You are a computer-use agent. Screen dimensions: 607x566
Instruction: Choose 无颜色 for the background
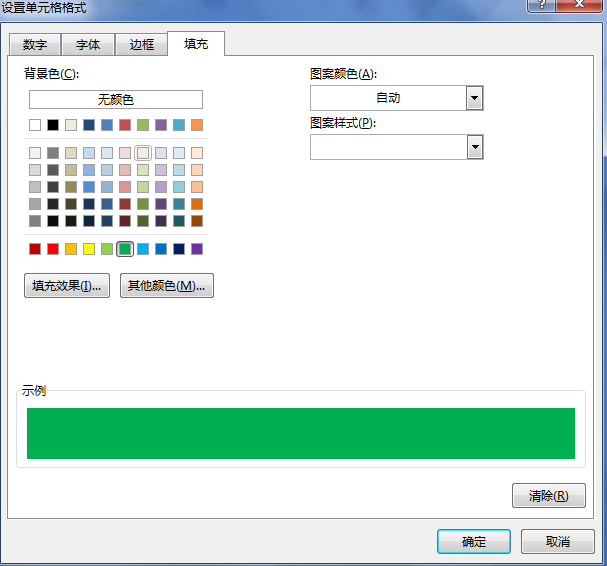point(116,100)
